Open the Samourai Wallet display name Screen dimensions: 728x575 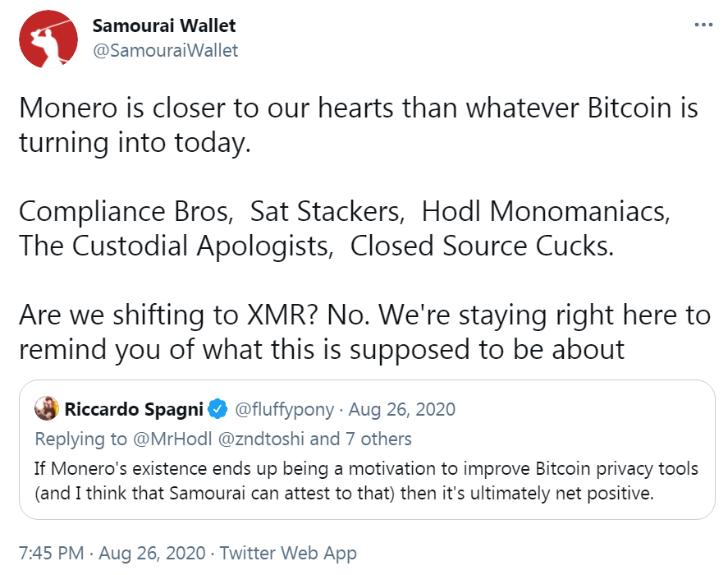[x=163, y=25]
